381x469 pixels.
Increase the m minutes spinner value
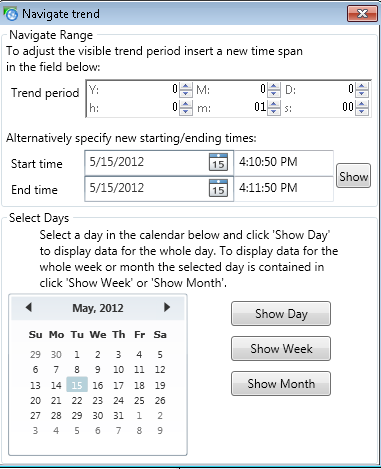coord(274,104)
